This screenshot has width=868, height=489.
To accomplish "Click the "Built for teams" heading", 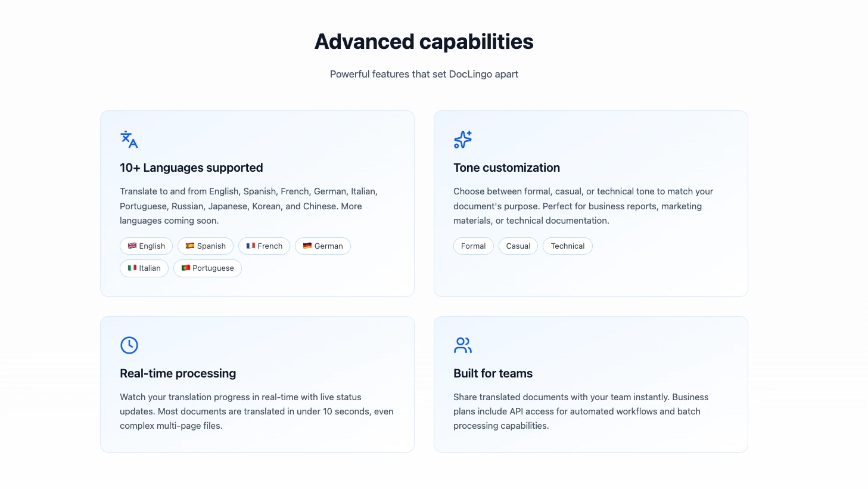I will point(493,373).
